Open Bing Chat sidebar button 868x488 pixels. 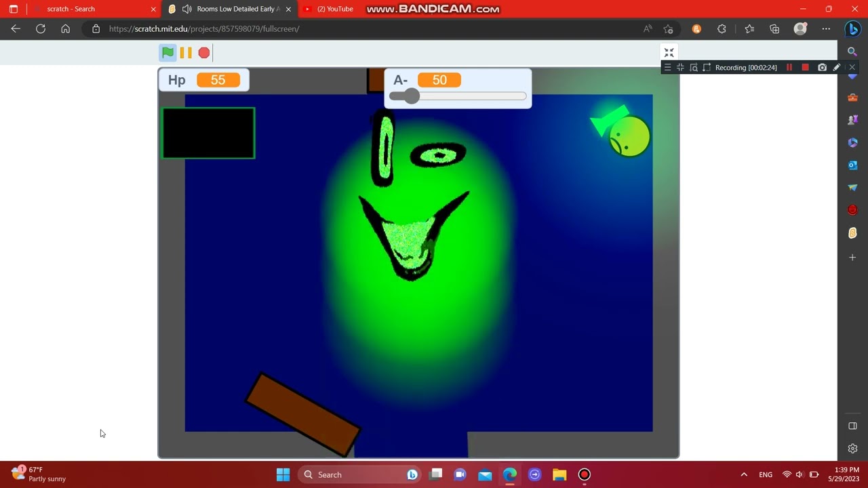tap(853, 29)
